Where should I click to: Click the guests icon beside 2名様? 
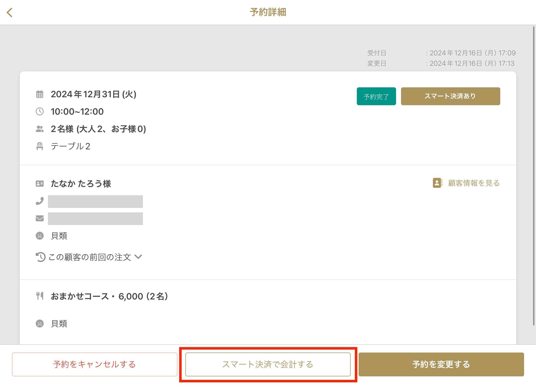tap(40, 129)
